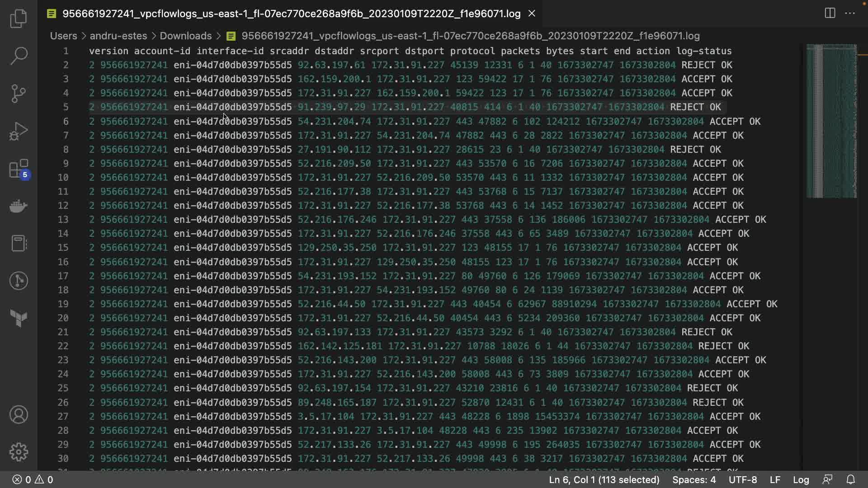
Task: Open the Docker view in the activity bar
Action: click(x=19, y=206)
